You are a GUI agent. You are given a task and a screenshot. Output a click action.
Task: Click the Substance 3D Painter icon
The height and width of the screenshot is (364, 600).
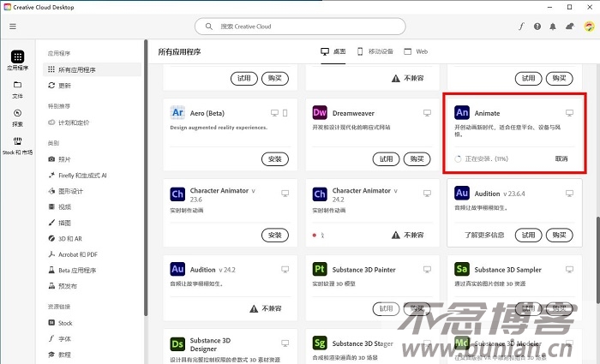coord(321,269)
